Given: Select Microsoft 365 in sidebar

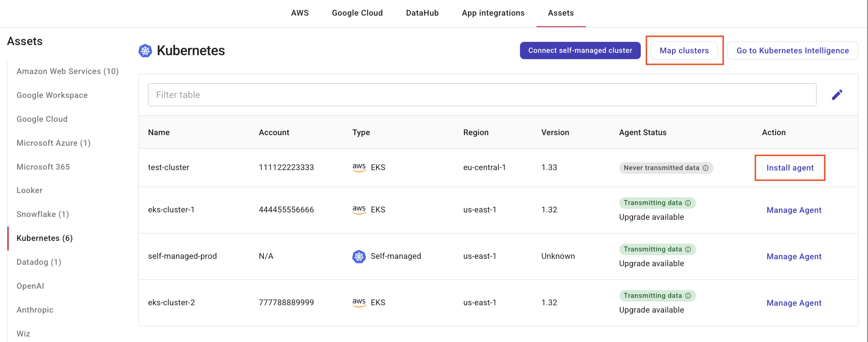Looking at the screenshot, I should point(43,167).
